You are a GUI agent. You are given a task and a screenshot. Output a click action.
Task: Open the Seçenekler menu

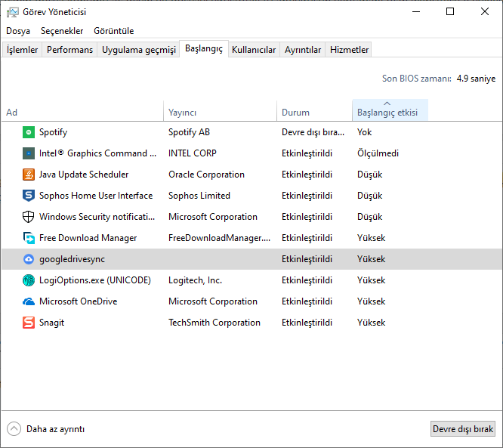pos(62,31)
